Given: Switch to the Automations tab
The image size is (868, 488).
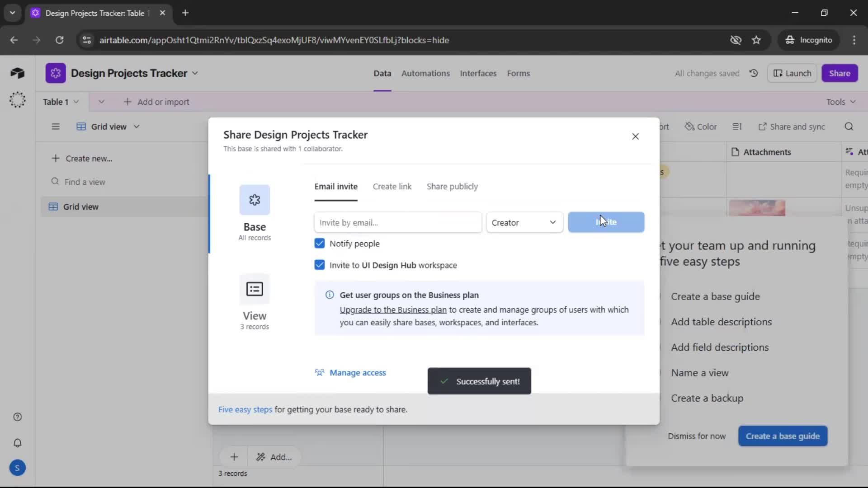Looking at the screenshot, I should click(x=426, y=73).
